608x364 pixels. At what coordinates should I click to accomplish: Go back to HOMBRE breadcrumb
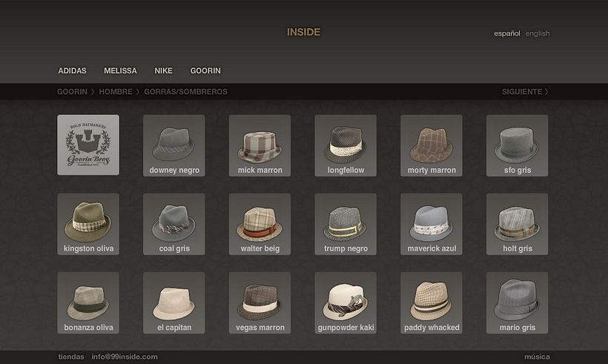tap(116, 92)
